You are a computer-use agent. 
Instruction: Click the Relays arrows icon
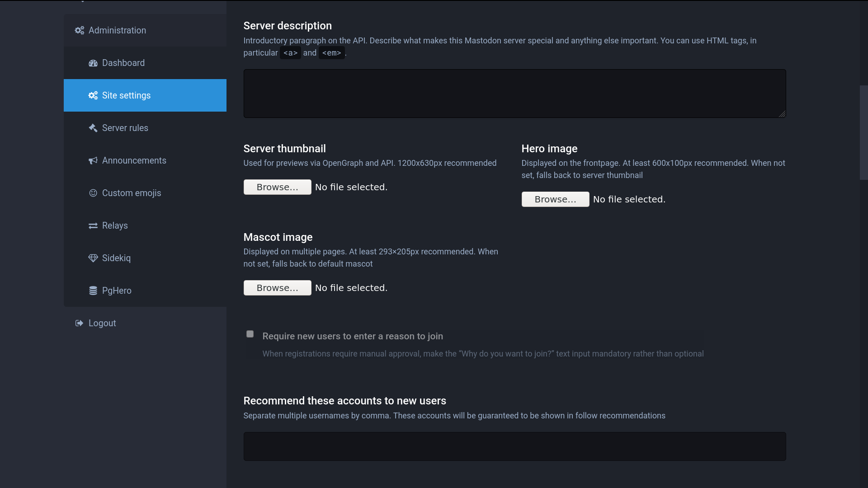coord(93,226)
